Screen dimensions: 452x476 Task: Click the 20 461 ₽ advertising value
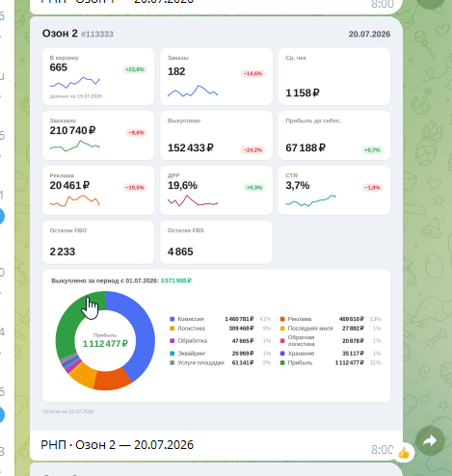click(x=69, y=185)
